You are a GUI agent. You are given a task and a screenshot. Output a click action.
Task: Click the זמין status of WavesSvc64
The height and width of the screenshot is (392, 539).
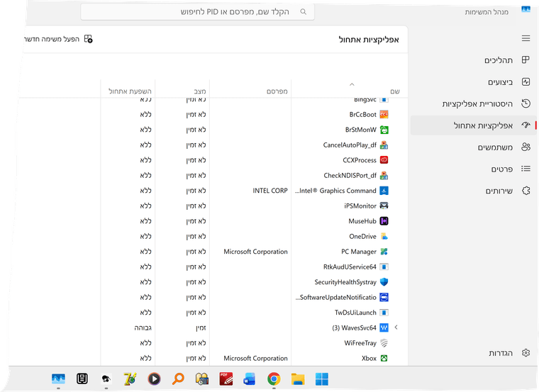(201, 327)
